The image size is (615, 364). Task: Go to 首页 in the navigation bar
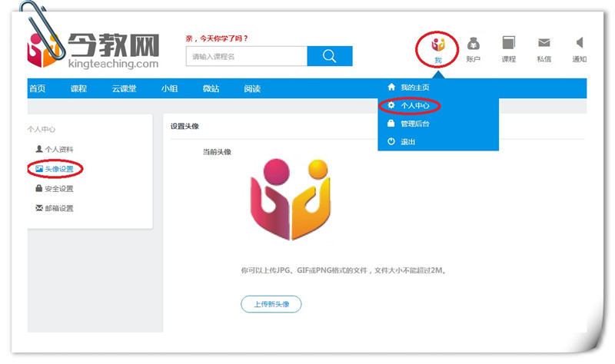click(x=37, y=88)
